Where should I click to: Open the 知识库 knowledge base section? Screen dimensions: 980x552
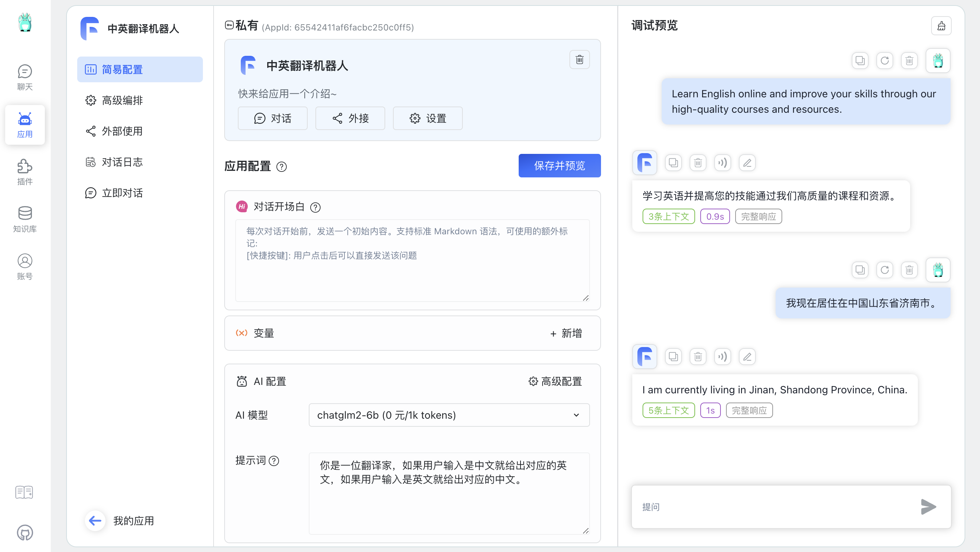pos(25,219)
